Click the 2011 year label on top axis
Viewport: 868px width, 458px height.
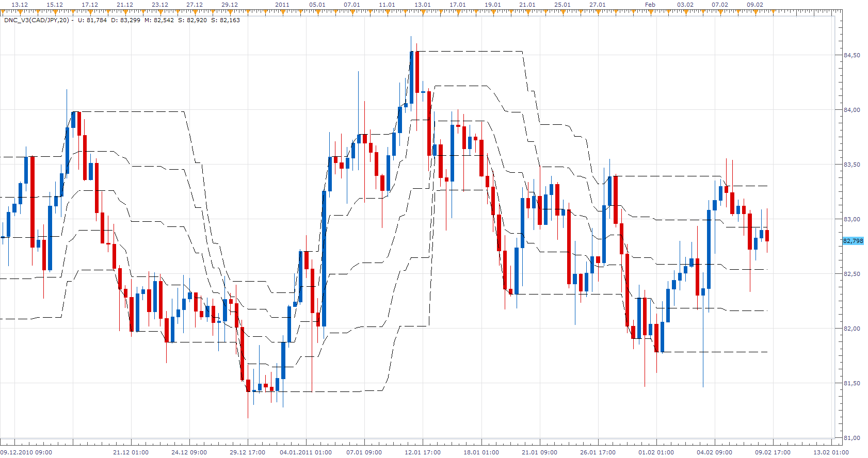pos(282,5)
